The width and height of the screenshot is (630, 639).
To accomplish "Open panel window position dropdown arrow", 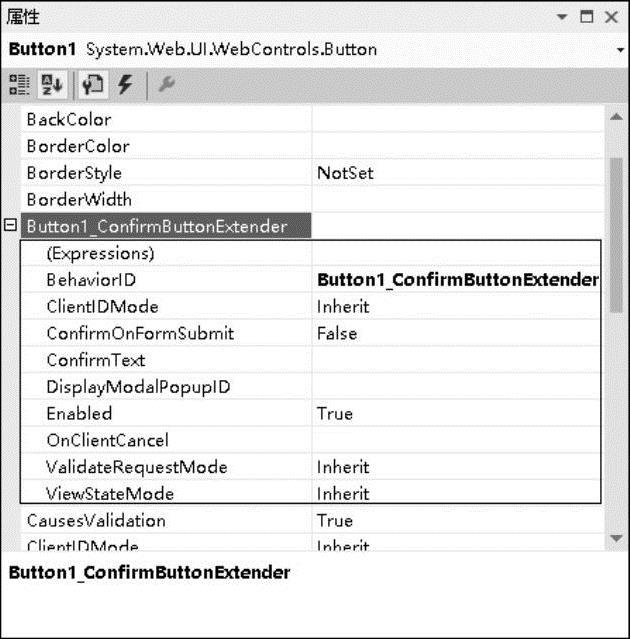I will 562,17.
